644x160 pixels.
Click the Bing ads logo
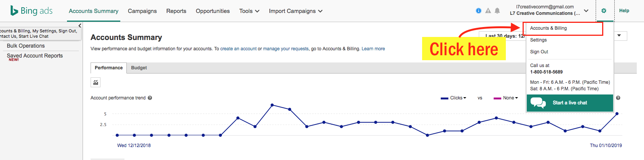click(x=32, y=11)
